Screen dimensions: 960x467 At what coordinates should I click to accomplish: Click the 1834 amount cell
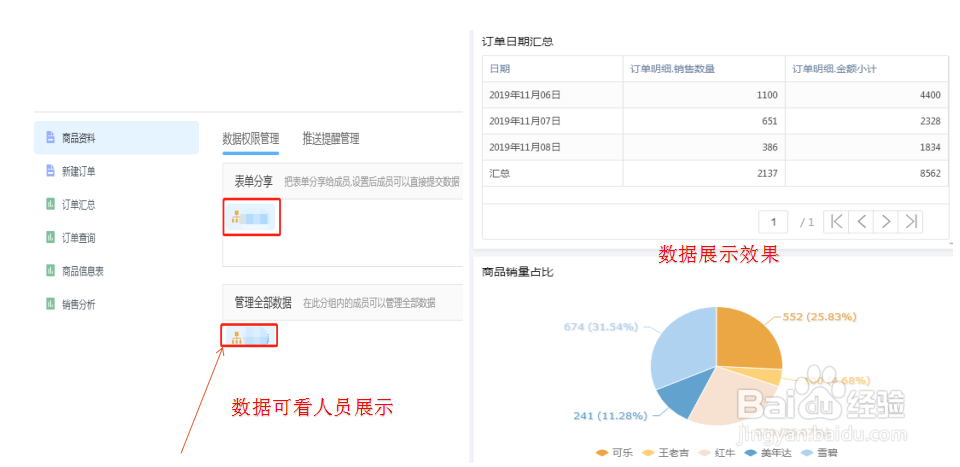(x=867, y=147)
